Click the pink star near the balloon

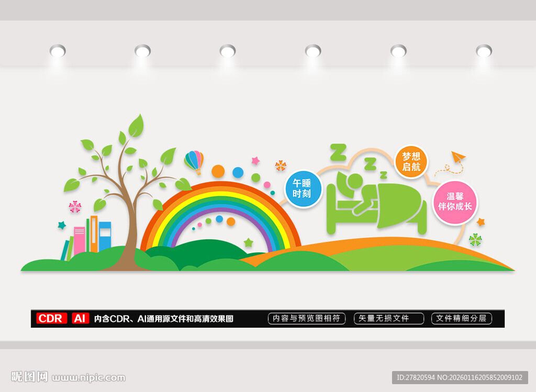(255, 160)
